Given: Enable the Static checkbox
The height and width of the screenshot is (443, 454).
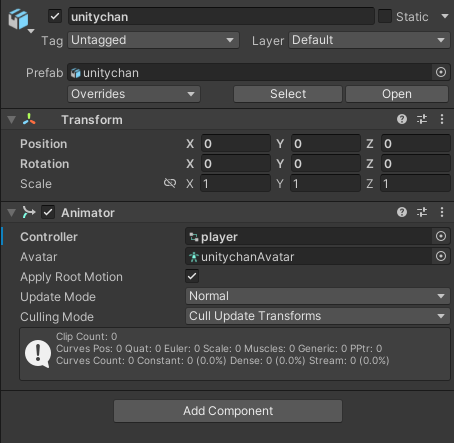Looking at the screenshot, I should (x=385, y=16).
